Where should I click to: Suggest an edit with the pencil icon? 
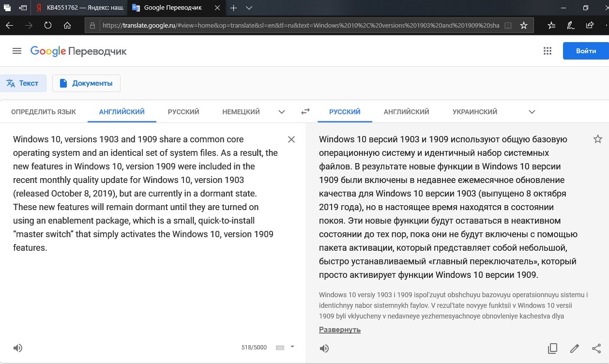click(x=575, y=348)
